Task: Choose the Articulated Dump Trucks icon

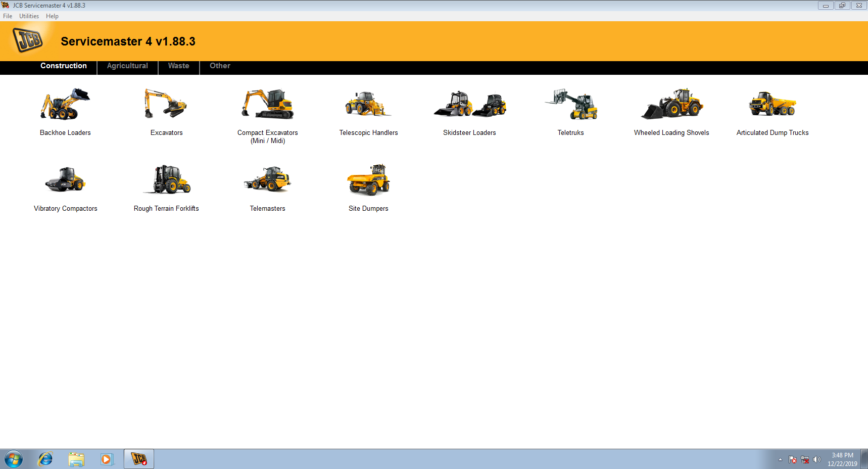Action: tap(773, 104)
